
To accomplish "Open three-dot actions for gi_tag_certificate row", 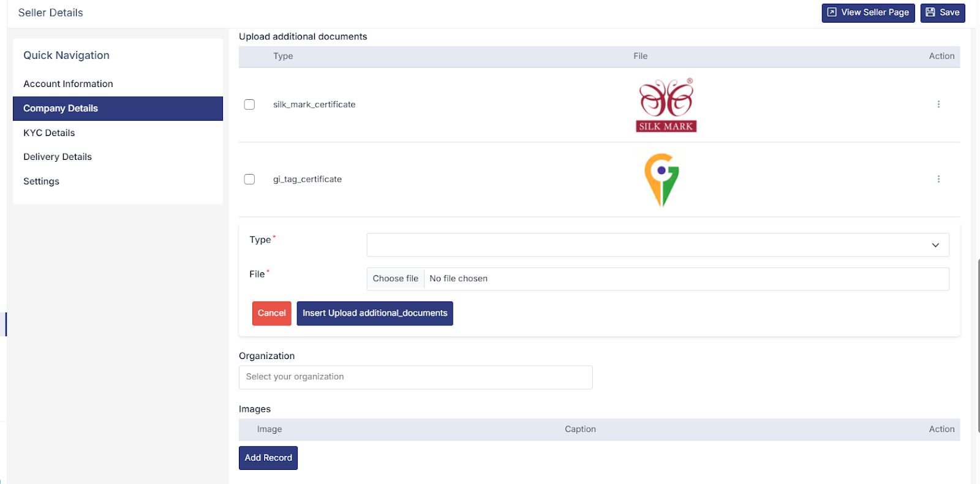I will [x=938, y=180].
